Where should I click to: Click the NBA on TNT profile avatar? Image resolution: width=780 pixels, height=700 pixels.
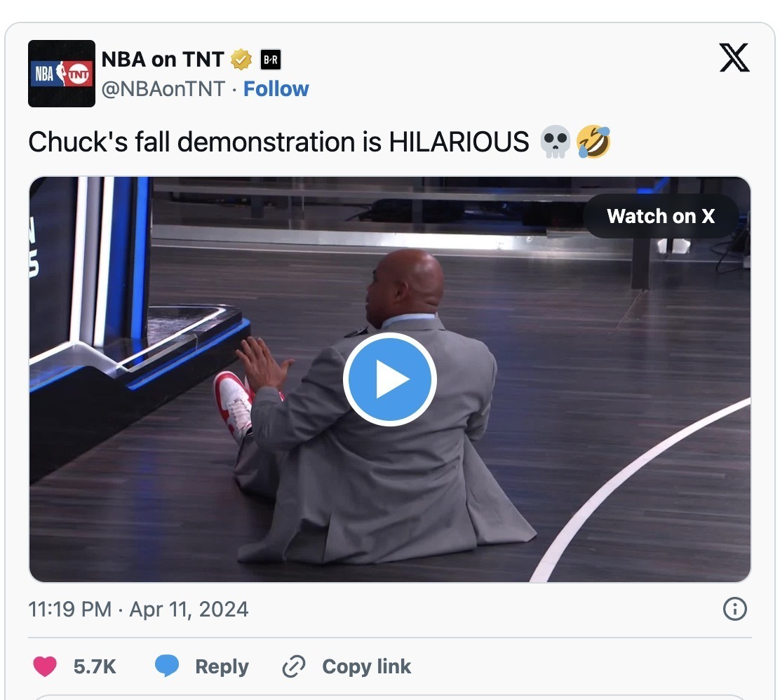pyautogui.click(x=62, y=74)
